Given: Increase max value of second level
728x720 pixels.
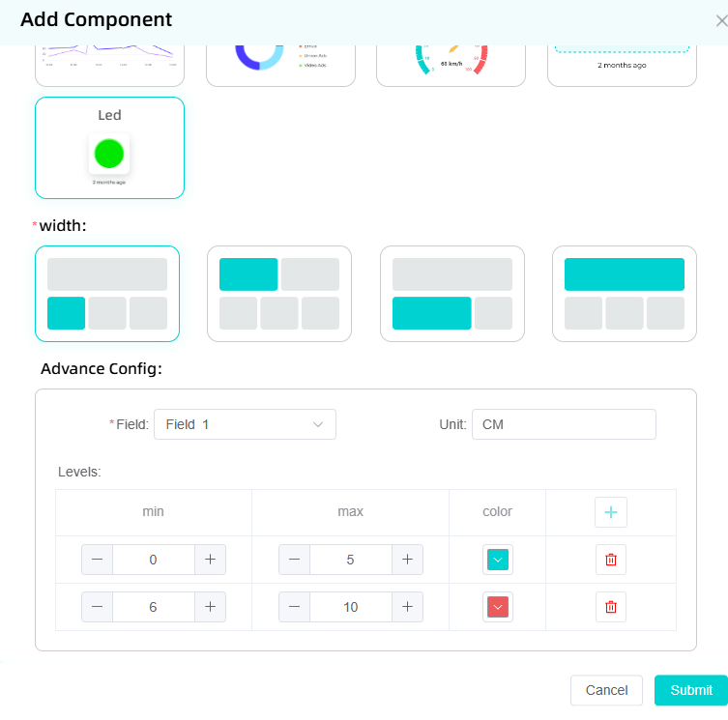Looking at the screenshot, I should (407, 607).
